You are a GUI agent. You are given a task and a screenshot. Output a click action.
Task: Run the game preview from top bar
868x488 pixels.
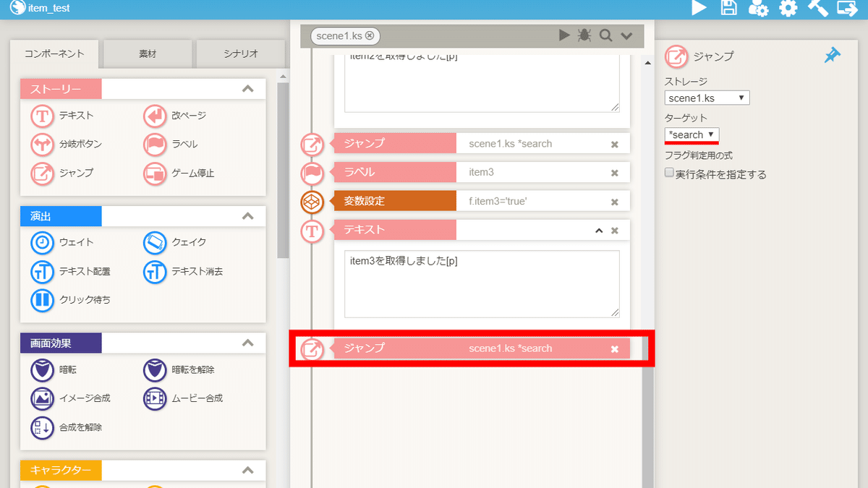(x=699, y=8)
